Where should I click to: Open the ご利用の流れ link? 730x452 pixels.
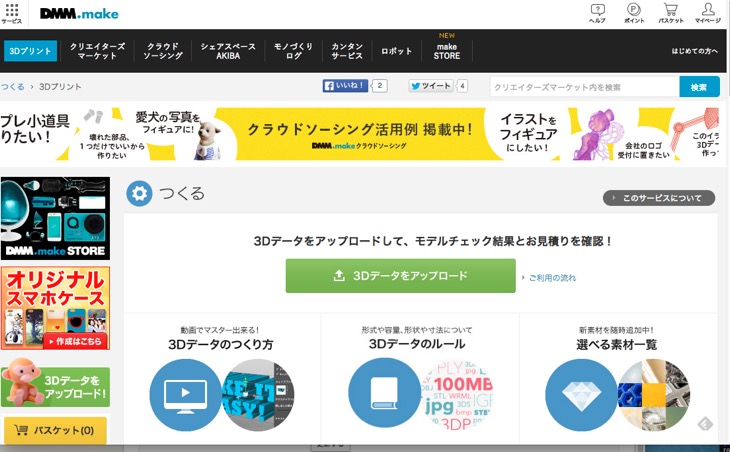(x=551, y=277)
